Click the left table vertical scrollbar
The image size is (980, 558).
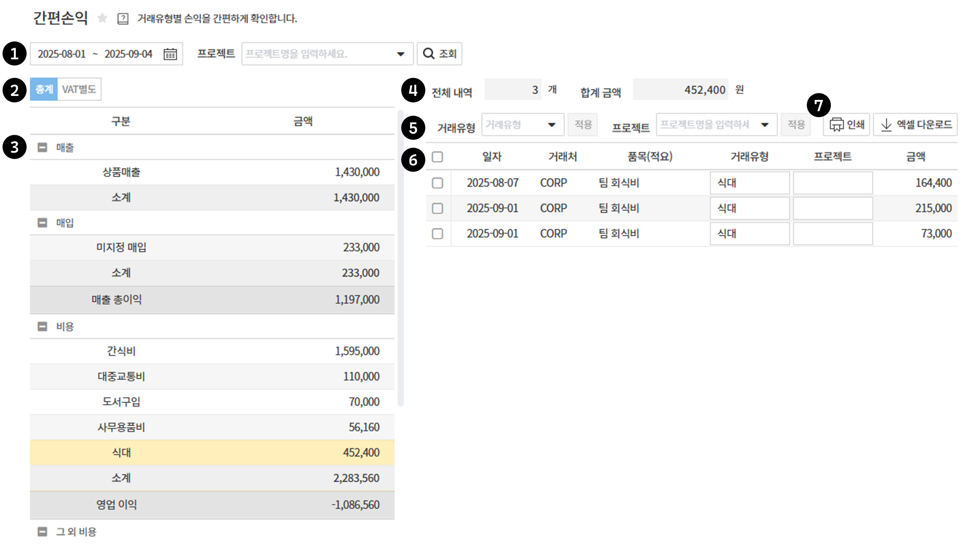click(x=401, y=256)
